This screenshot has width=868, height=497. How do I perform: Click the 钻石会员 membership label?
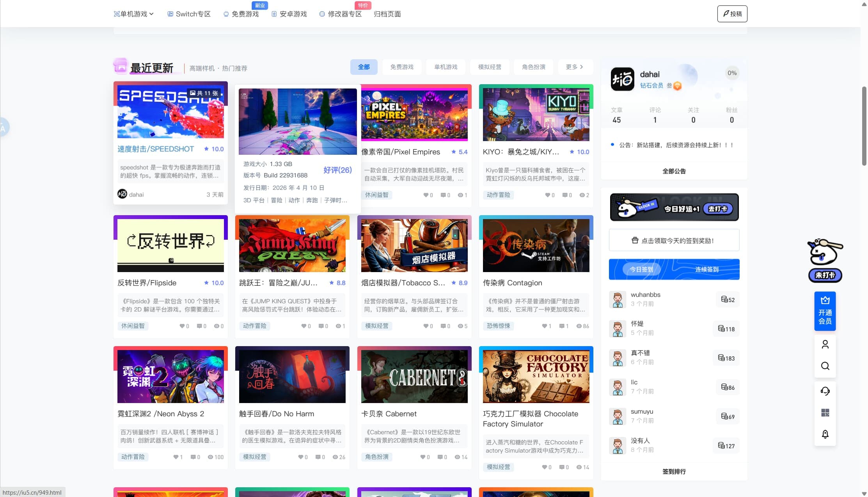[651, 85]
